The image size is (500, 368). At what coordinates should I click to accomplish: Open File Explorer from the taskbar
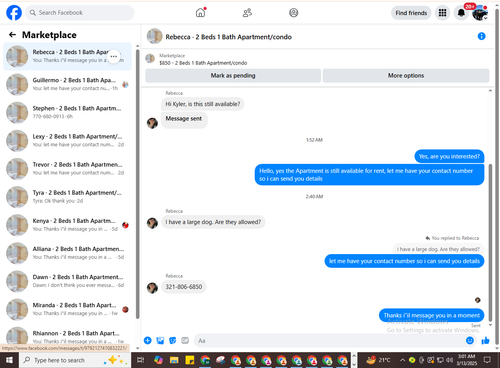174,360
